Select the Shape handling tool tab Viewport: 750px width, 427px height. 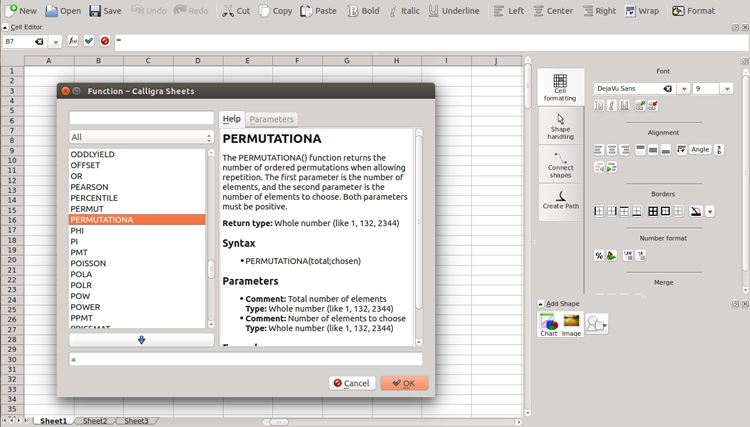pos(560,126)
